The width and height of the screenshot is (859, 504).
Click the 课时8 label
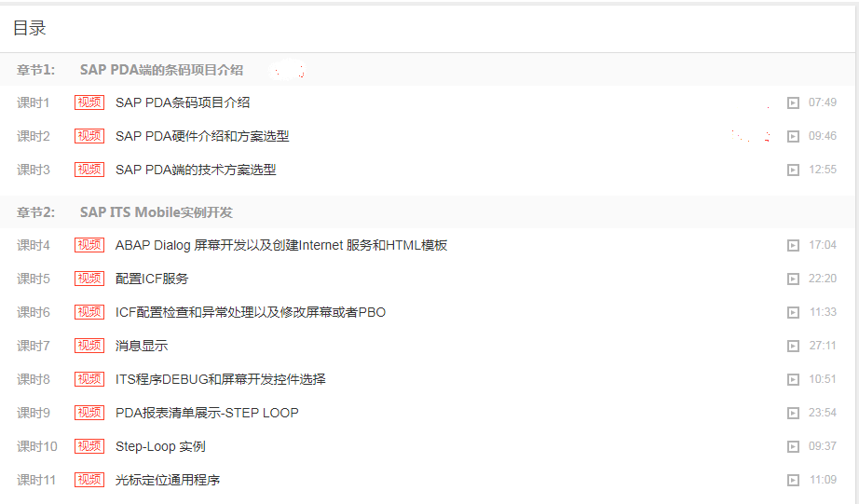34,379
